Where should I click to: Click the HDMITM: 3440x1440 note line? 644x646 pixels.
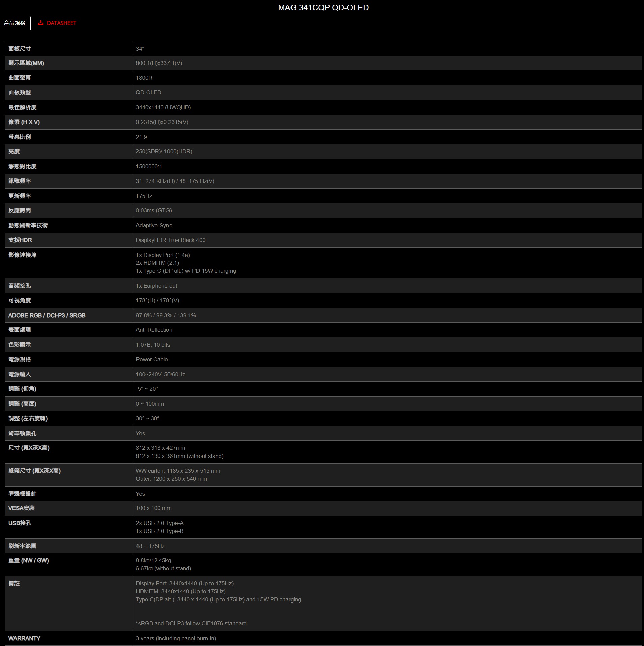[181, 591]
